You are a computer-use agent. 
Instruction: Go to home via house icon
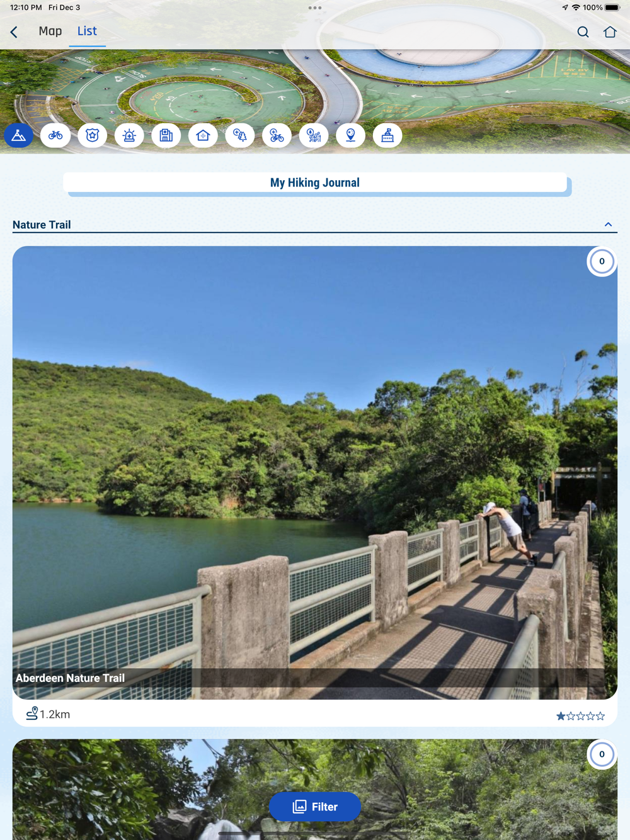coord(610,31)
